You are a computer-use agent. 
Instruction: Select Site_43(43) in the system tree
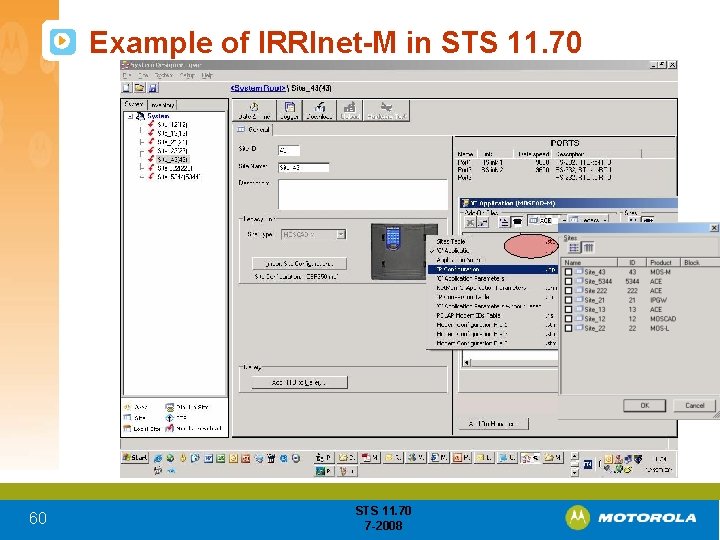(x=172, y=159)
